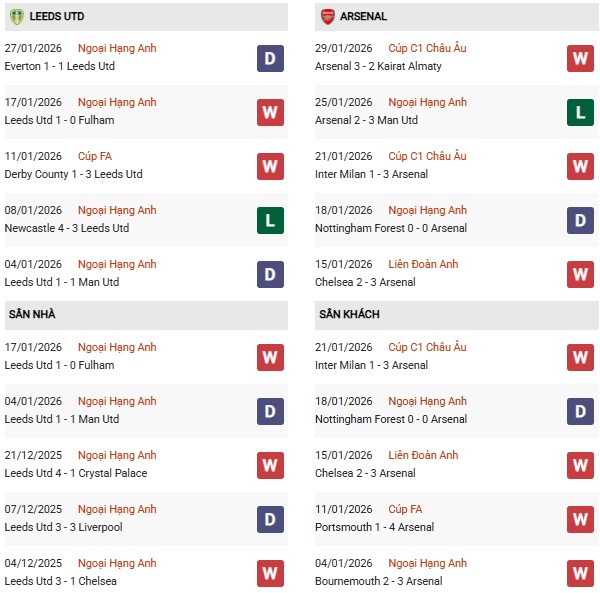Click the L badge for Newcastle 4-3 Leeds
600x593 pixels.
tap(270, 220)
